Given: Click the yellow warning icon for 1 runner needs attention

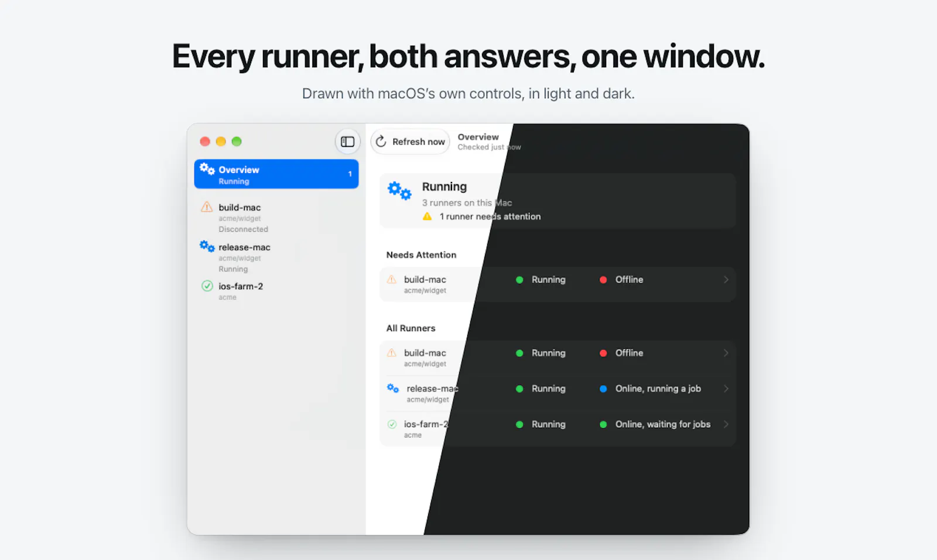Looking at the screenshot, I should [428, 217].
